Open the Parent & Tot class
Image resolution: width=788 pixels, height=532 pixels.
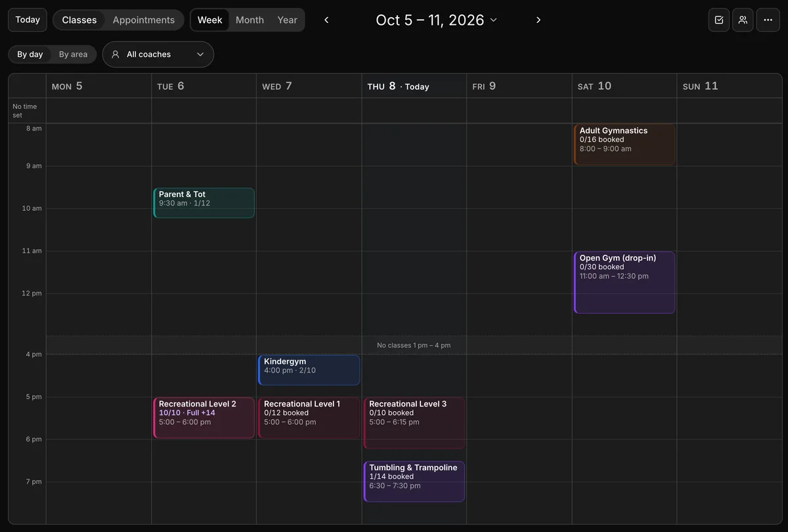(204, 203)
